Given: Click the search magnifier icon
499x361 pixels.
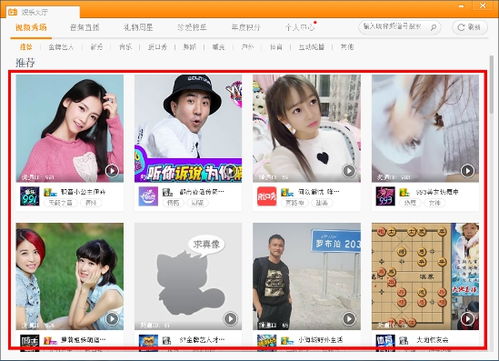Looking at the screenshot, I should [433, 27].
